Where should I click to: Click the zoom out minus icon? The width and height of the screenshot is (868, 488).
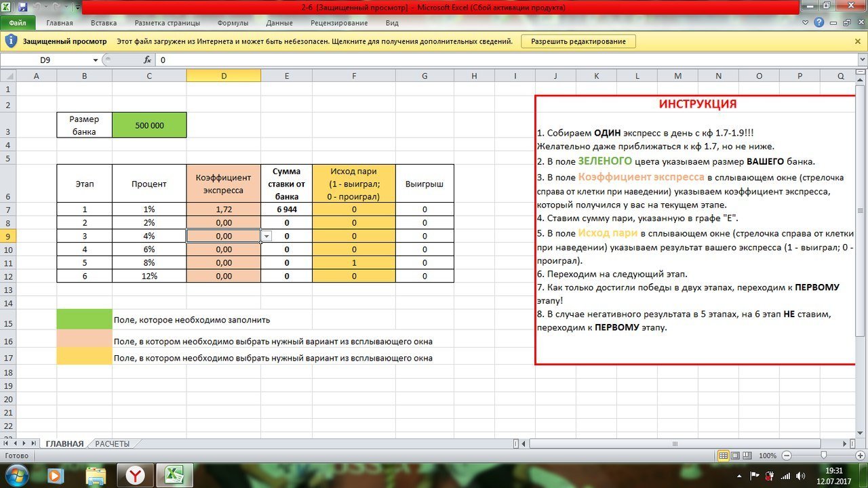pyautogui.click(x=785, y=455)
